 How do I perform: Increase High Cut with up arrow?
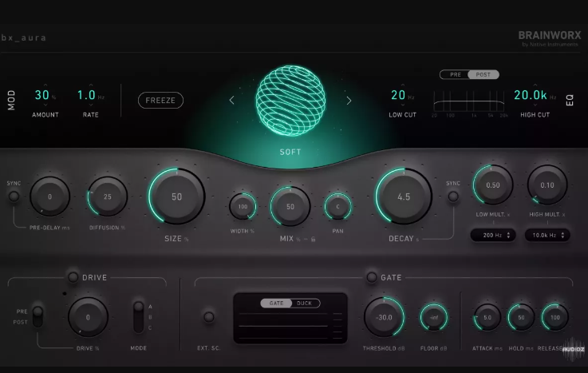click(x=535, y=85)
